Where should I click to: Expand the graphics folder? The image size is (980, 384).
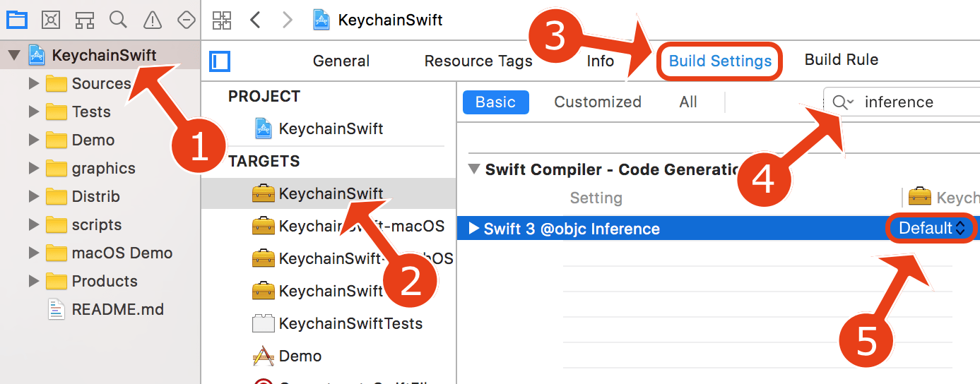coord(34,168)
